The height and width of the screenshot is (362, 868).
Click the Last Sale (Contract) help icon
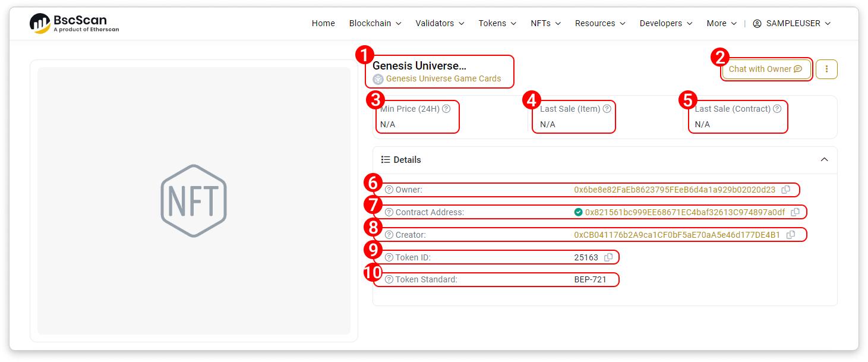tap(777, 109)
